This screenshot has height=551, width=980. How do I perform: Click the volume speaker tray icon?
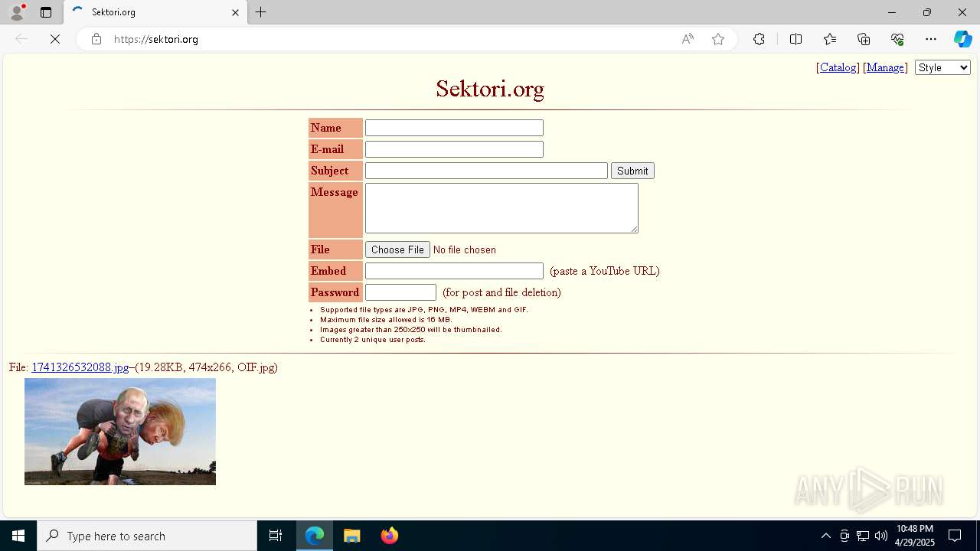pos(880,536)
